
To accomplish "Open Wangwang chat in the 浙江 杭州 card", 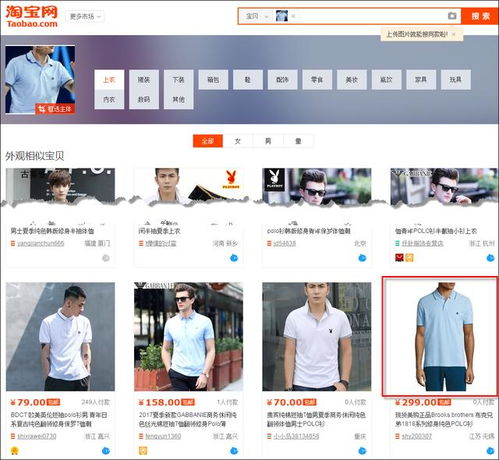I will click(490, 258).
